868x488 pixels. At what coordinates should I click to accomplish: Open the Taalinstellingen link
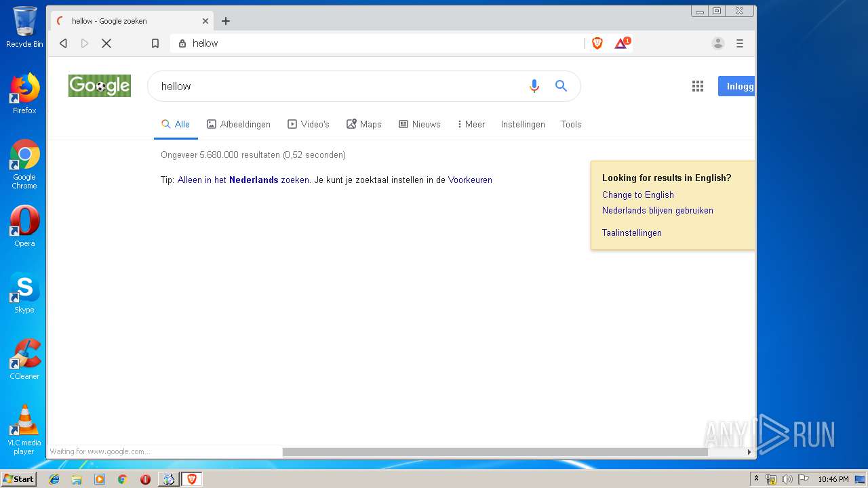click(632, 232)
